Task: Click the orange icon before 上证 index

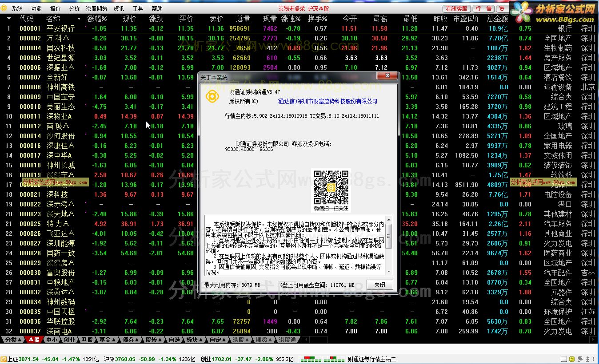Action: [4, 359]
